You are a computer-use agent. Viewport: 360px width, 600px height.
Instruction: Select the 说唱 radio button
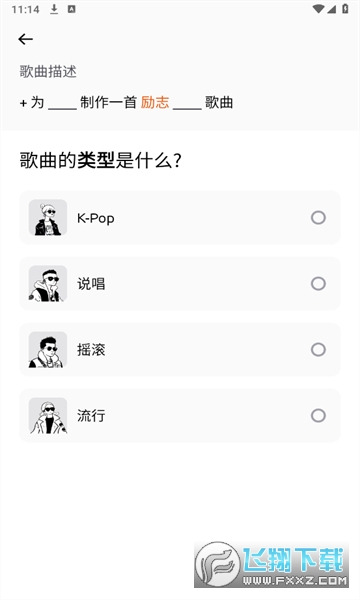(x=318, y=284)
